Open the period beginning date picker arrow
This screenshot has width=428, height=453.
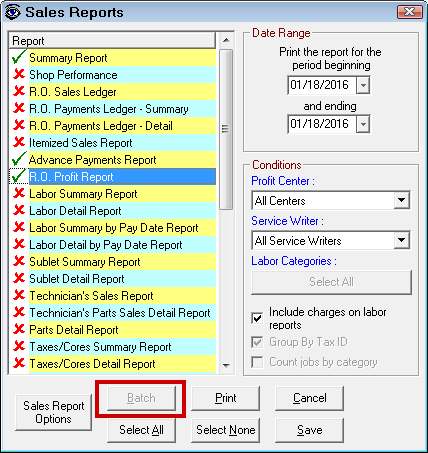pyautogui.click(x=363, y=85)
